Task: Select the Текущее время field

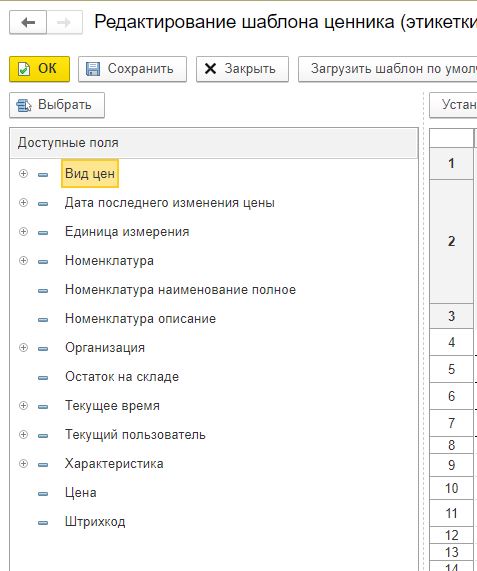Action: point(112,406)
